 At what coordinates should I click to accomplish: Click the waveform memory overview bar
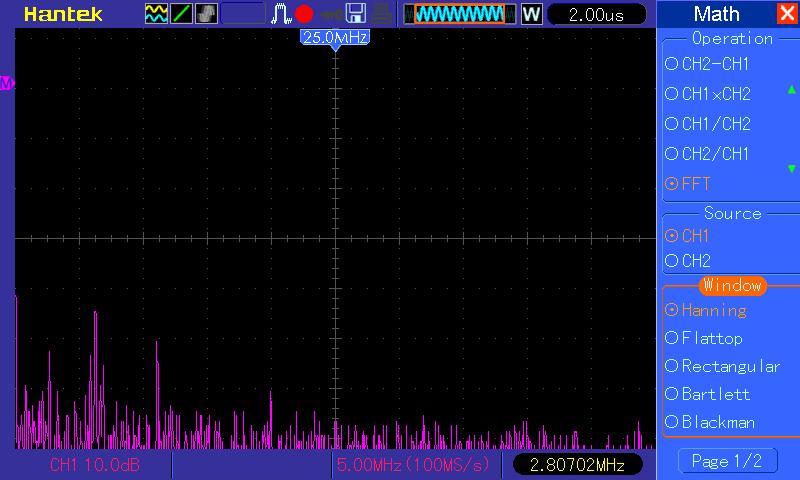pos(460,14)
